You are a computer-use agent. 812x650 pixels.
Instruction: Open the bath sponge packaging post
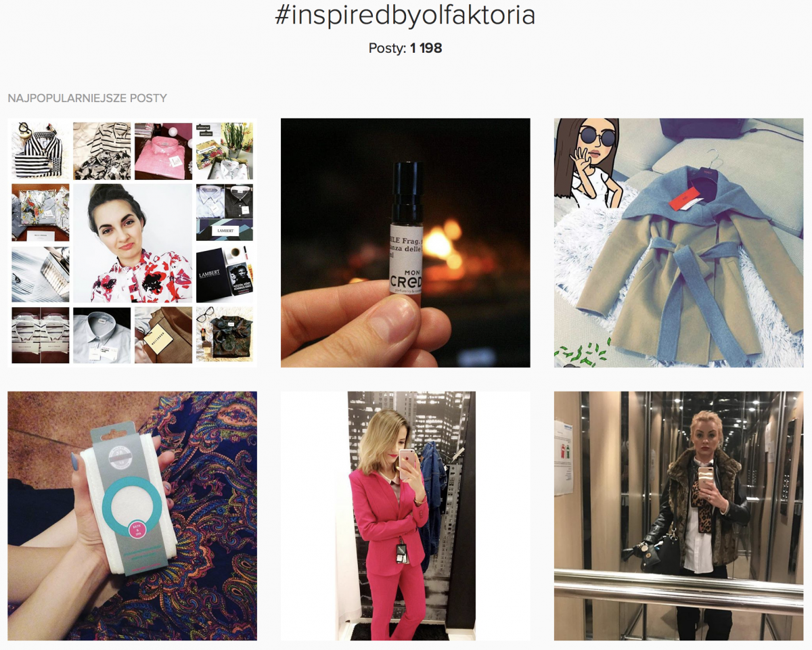pyautogui.click(x=132, y=516)
